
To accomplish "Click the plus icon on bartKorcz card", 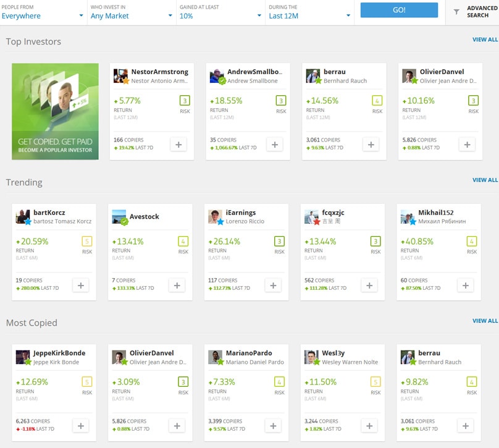I will (x=81, y=285).
